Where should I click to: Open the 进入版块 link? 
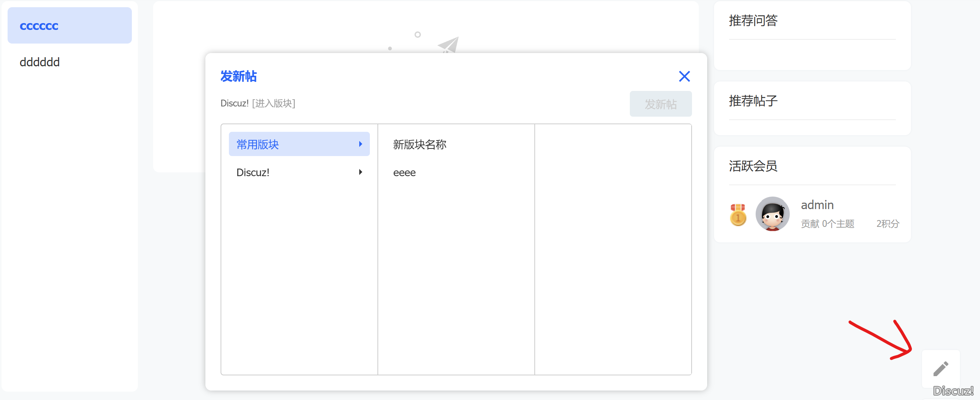click(274, 103)
